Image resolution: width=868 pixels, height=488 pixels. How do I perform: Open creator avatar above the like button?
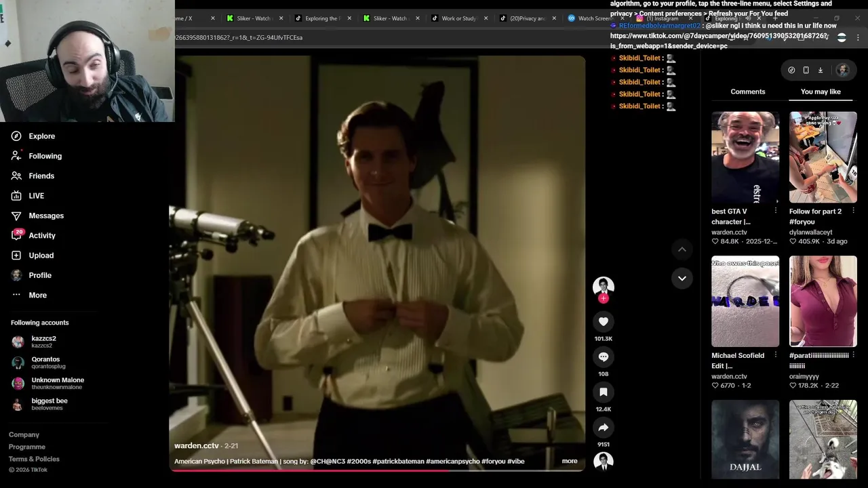coord(604,286)
